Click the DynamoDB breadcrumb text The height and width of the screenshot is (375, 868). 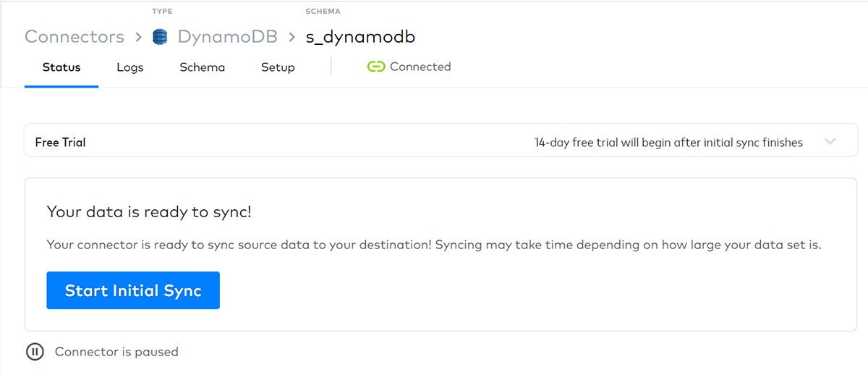(227, 37)
